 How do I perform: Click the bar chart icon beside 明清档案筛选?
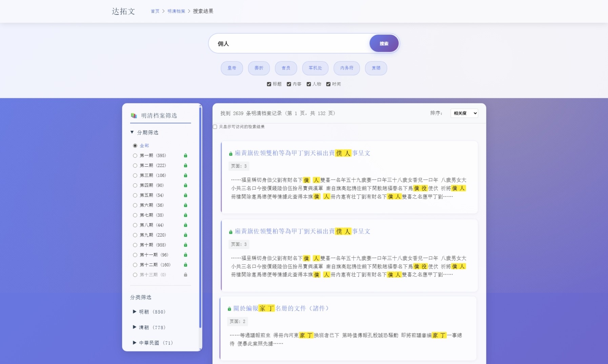(x=133, y=115)
